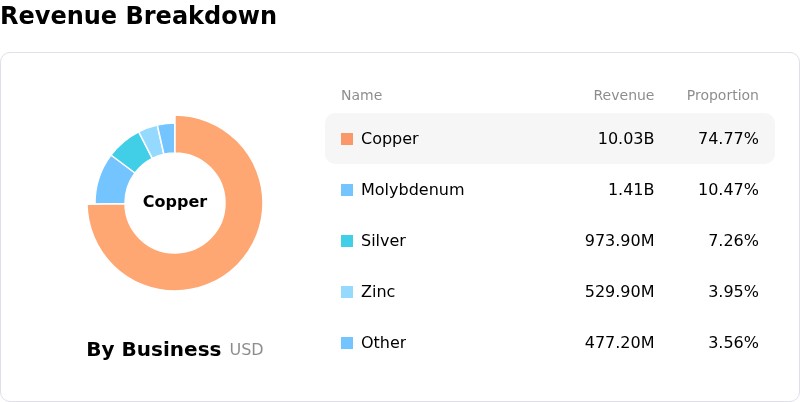
Task: Select the Molybdenum row label
Action: [x=412, y=190]
